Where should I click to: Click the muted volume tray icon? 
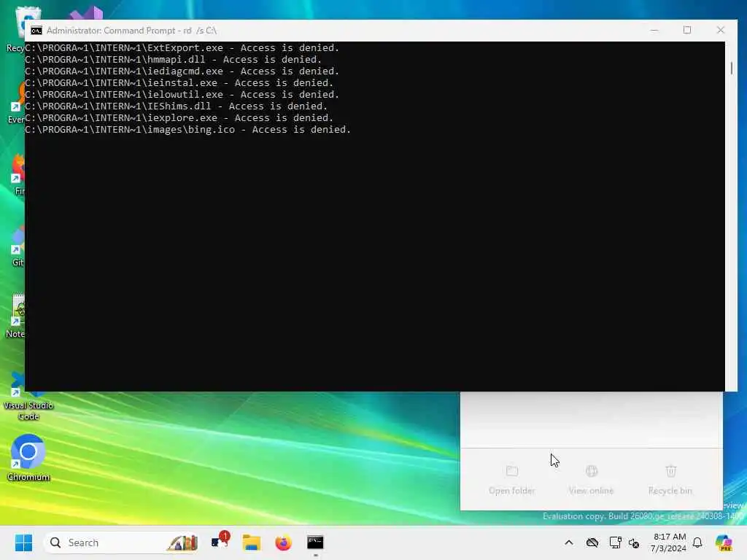tap(634, 542)
